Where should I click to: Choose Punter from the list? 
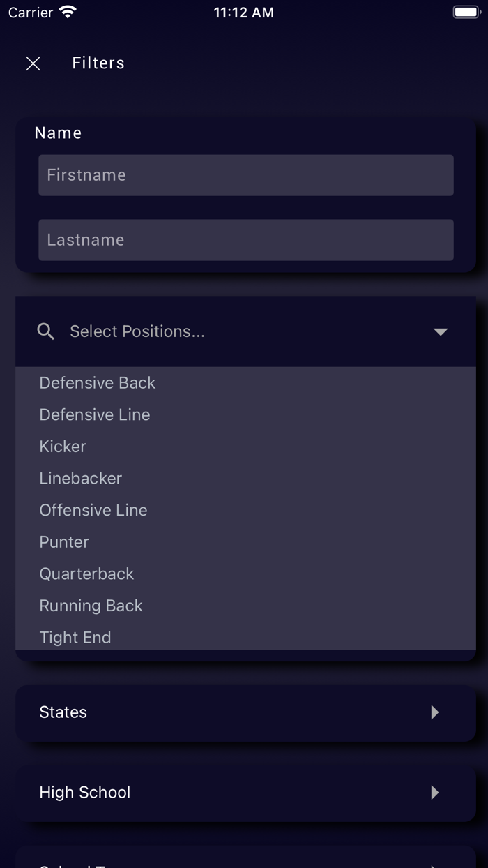click(x=64, y=542)
